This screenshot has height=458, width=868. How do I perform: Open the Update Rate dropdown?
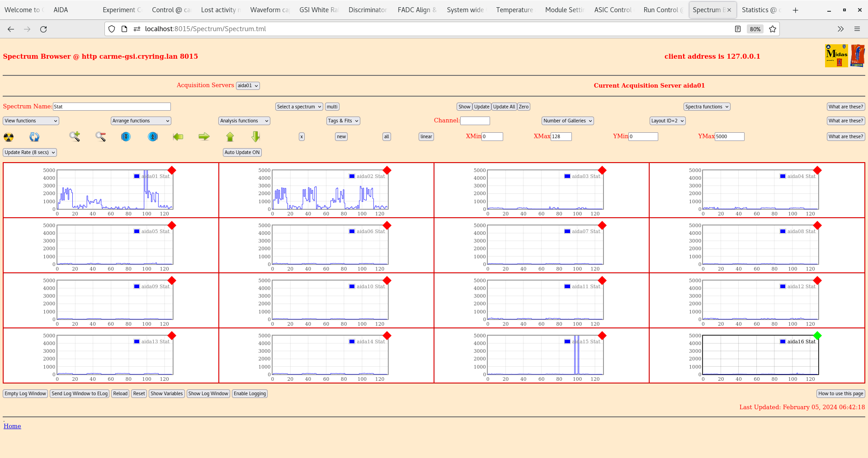click(x=30, y=153)
